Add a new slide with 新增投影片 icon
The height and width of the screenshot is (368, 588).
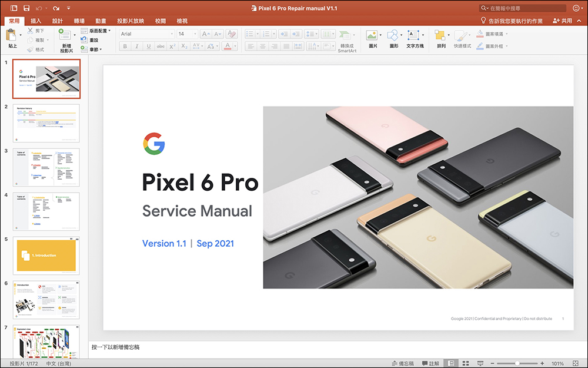point(65,35)
